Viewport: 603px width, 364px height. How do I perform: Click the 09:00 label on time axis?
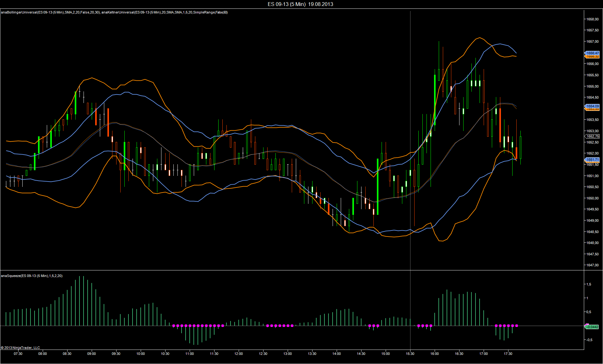click(91, 354)
